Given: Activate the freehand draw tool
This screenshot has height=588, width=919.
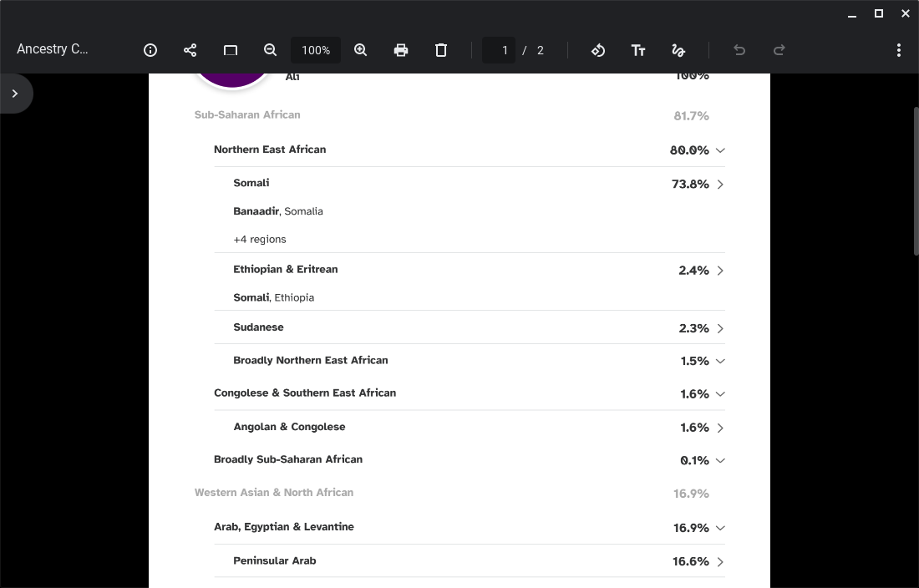Looking at the screenshot, I should (678, 50).
